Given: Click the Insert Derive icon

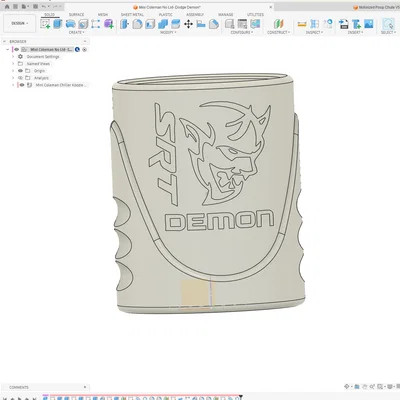Looking at the screenshot, I should (x=344, y=24).
